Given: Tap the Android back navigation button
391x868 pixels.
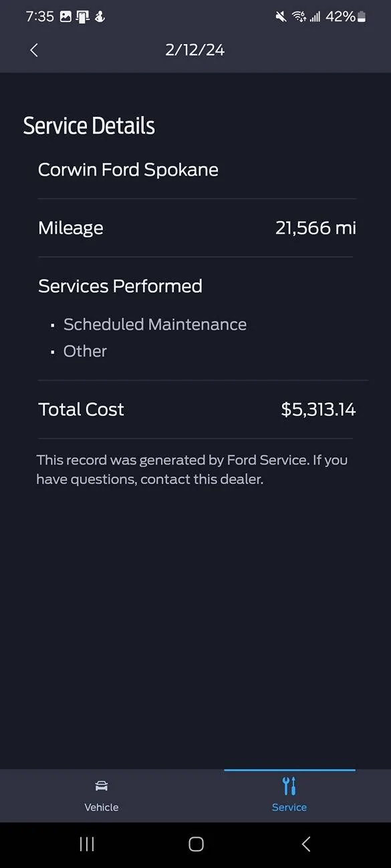Looking at the screenshot, I should coord(305,844).
